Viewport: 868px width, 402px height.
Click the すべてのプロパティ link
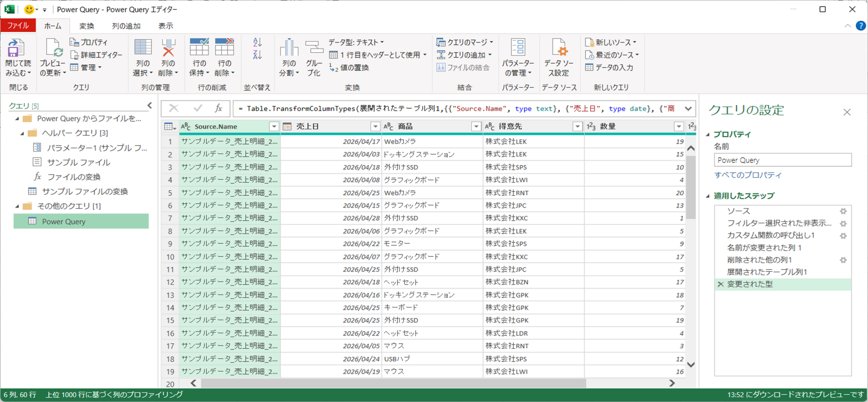pyautogui.click(x=748, y=175)
